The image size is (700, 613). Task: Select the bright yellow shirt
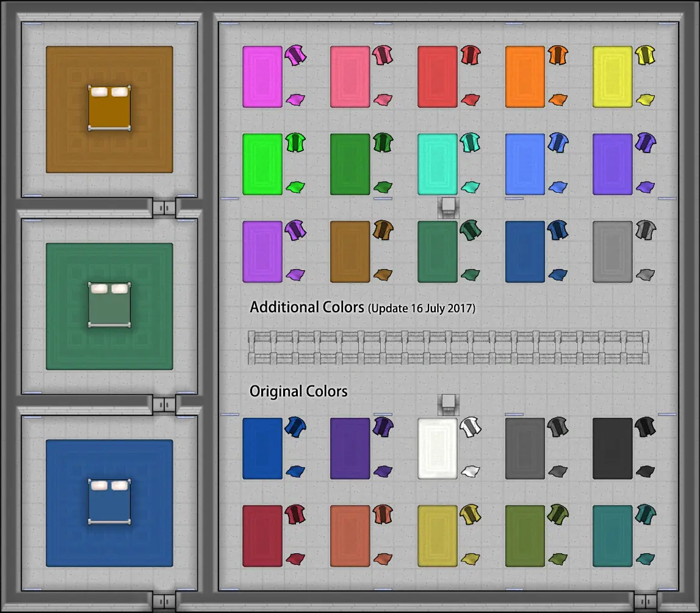tap(645, 56)
